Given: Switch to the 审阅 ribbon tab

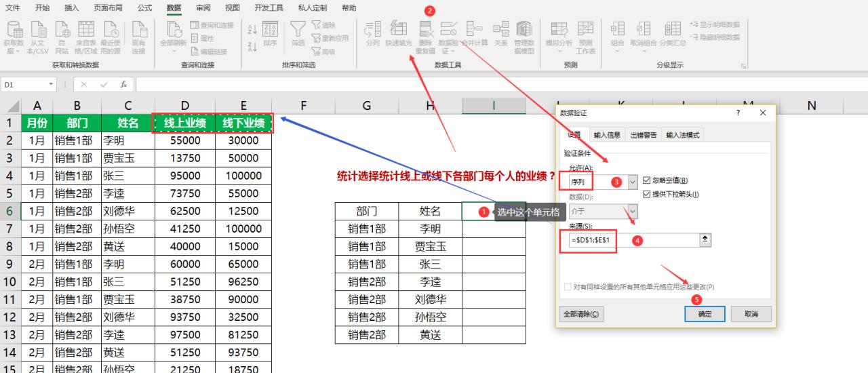Looking at the screenshot, I should click(203, 7).
